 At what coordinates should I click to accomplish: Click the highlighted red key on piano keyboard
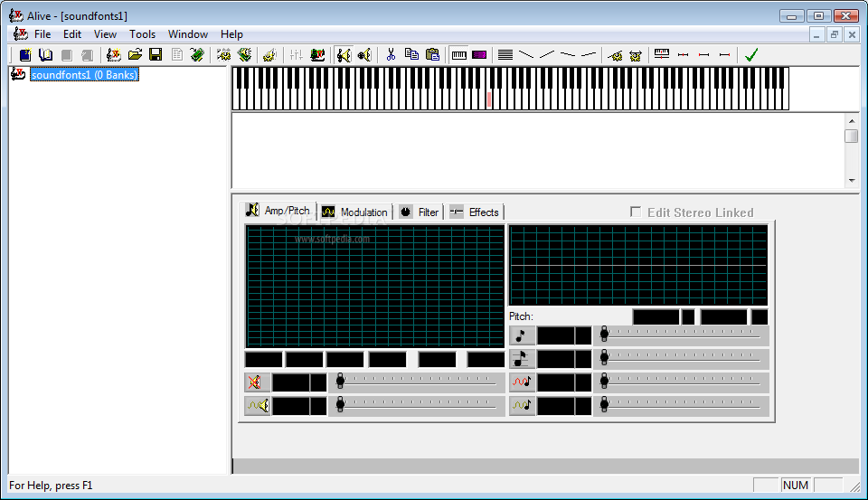(x=489, y=99)
